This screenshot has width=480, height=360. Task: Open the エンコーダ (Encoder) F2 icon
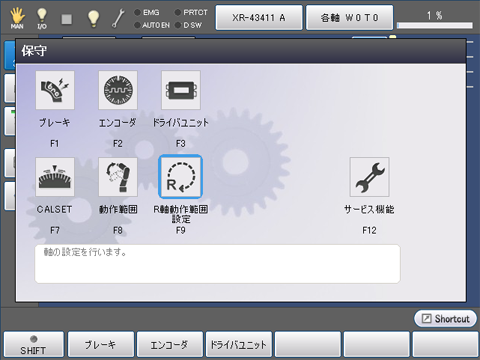[x=118, y=90]
